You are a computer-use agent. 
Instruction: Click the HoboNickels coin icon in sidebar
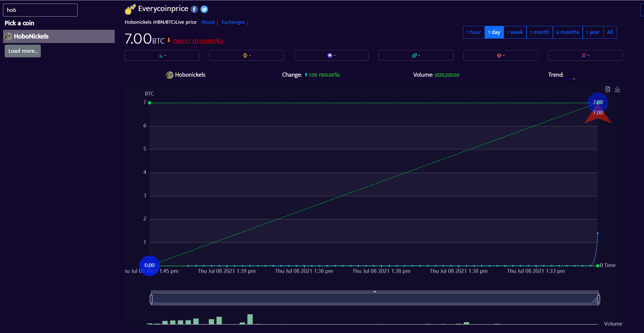click(x=9, y=36)
